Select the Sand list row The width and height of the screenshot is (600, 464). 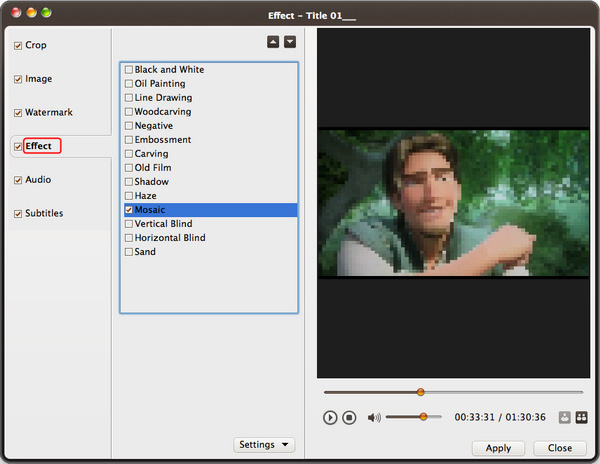point(210,252)
